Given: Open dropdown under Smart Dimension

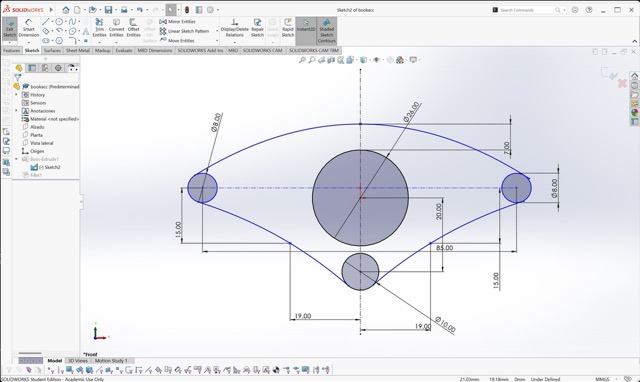Looking at the screenshot, I should tap(29, 42).
